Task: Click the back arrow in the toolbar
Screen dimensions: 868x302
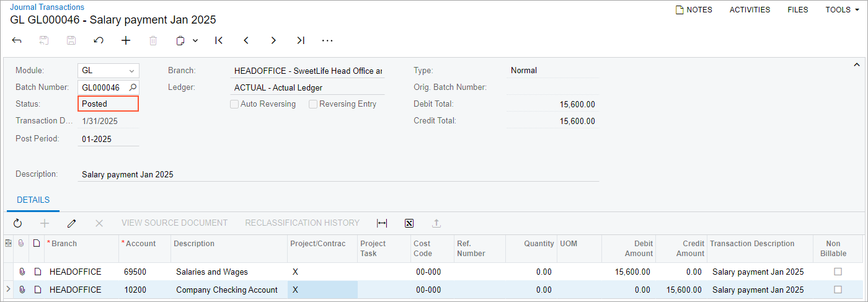Action: tap(17, 40)
